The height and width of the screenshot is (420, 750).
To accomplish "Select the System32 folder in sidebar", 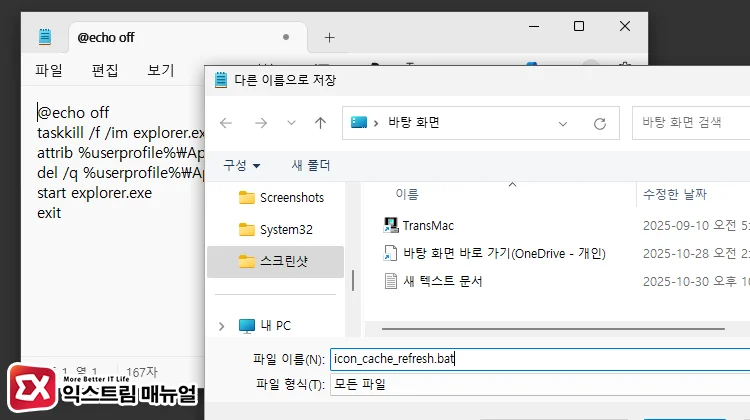I will click(275, 230).
